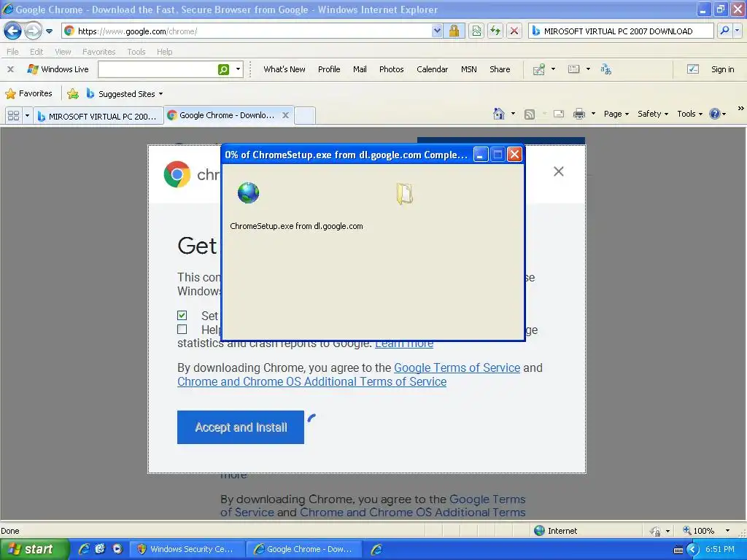
Task: Open Profile in Windows Live toolbar
Action: 329,69
